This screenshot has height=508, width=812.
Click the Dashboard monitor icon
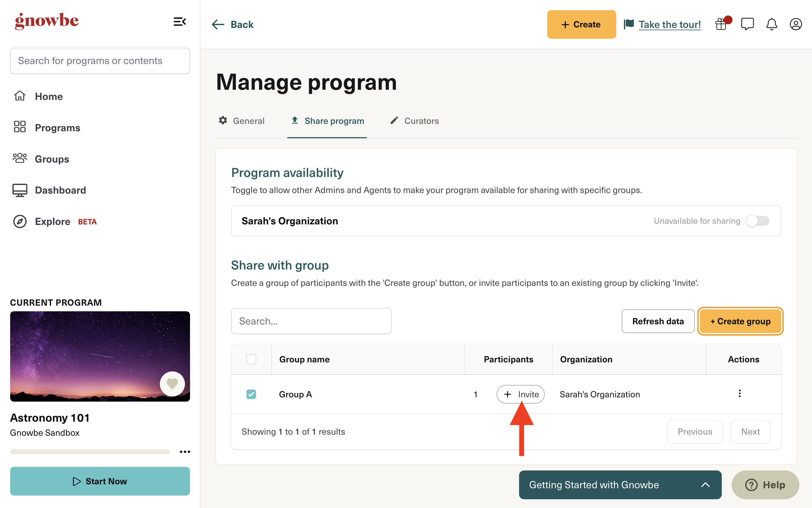[x=20, y=190]
